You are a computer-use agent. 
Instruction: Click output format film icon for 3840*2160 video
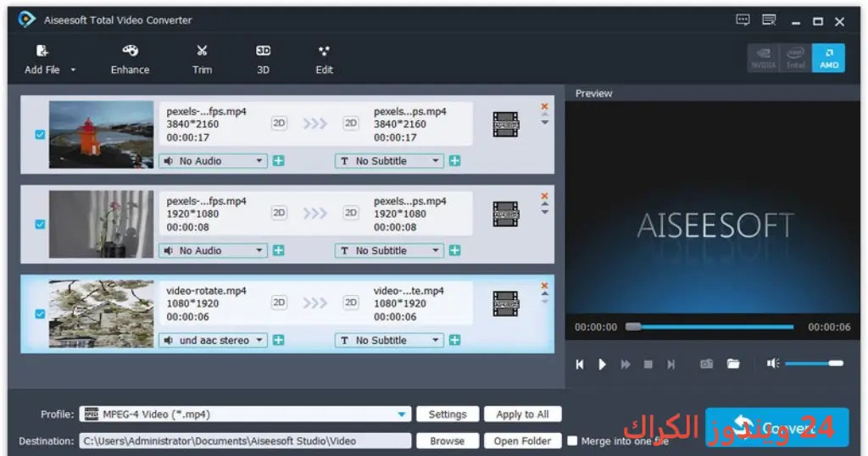coord(505,125)
